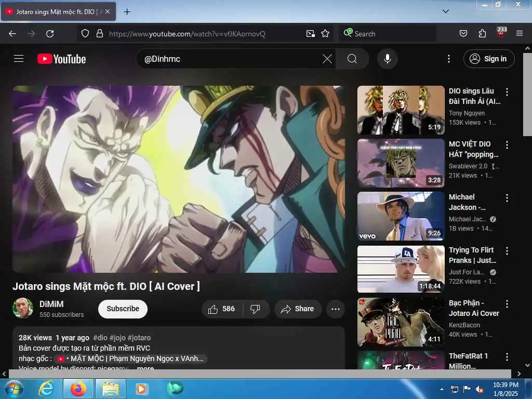Toggle picture-in-picture icon in address bar
Screen dimensions: 532x399
tap(310, 34)
